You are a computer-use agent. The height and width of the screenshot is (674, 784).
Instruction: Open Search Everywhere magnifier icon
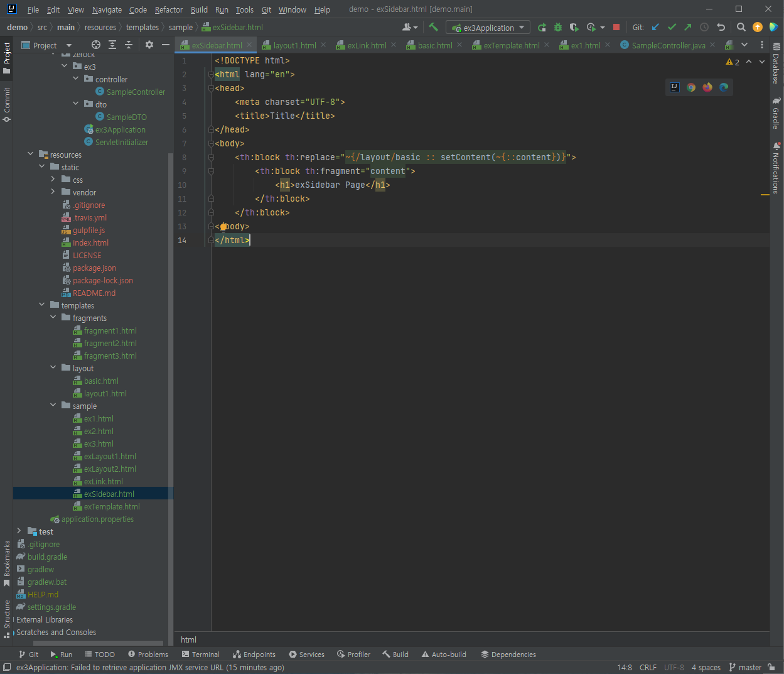741,27
